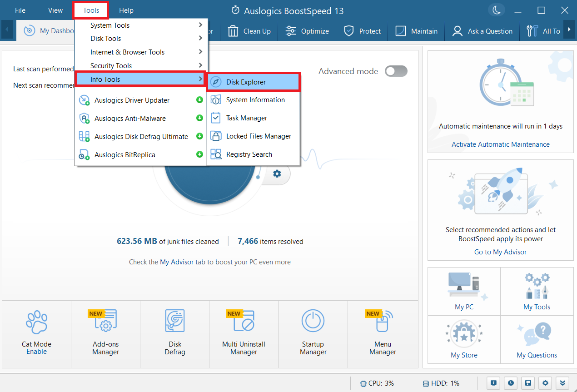Launch the Disk Defrag tool

pos(175,334)
